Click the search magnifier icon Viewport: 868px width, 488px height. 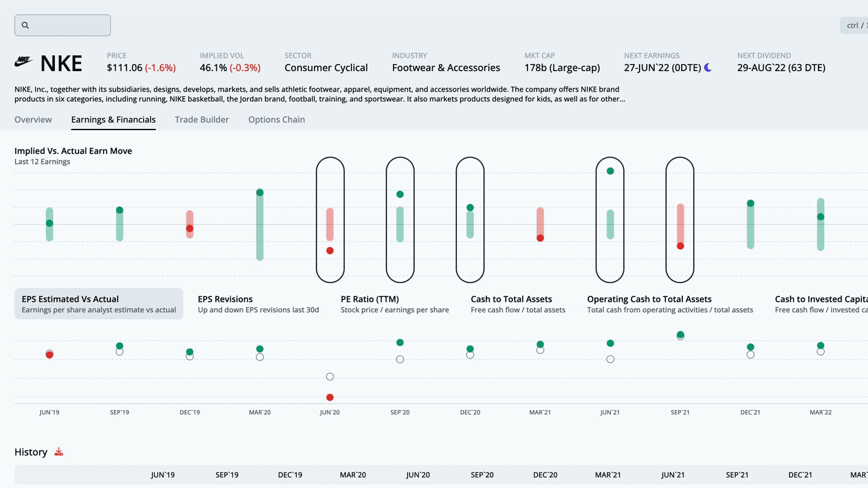click(25, 25)
